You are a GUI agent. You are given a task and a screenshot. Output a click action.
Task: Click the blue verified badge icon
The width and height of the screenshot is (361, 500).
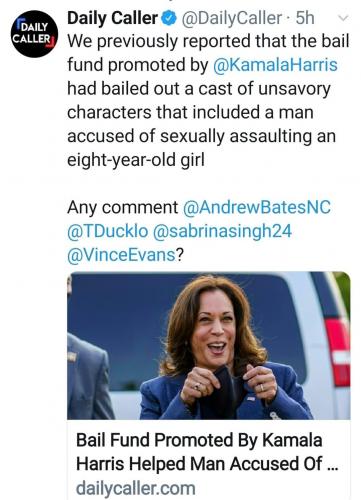click(169, 18)
